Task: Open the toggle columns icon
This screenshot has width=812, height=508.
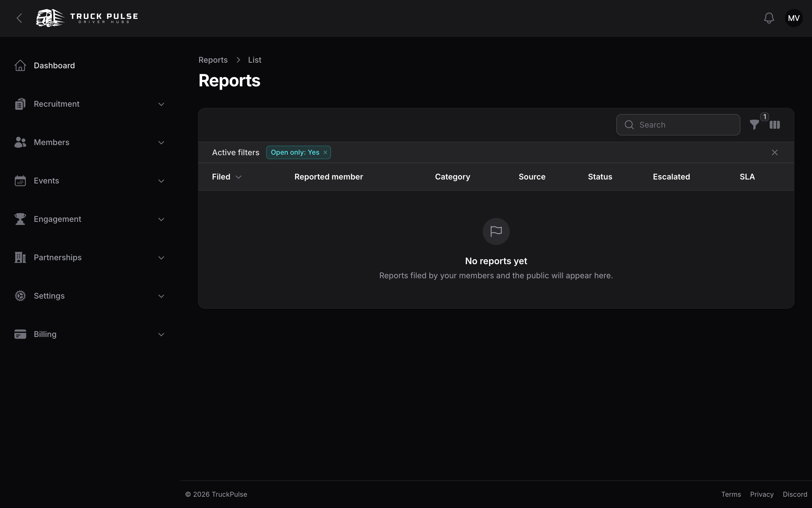Action: tap(775, 125)
